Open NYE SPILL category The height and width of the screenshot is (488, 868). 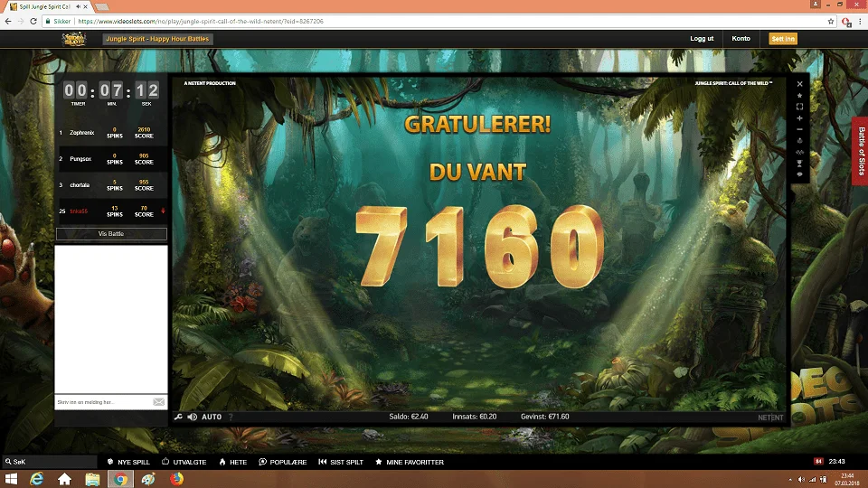[127, 462]
